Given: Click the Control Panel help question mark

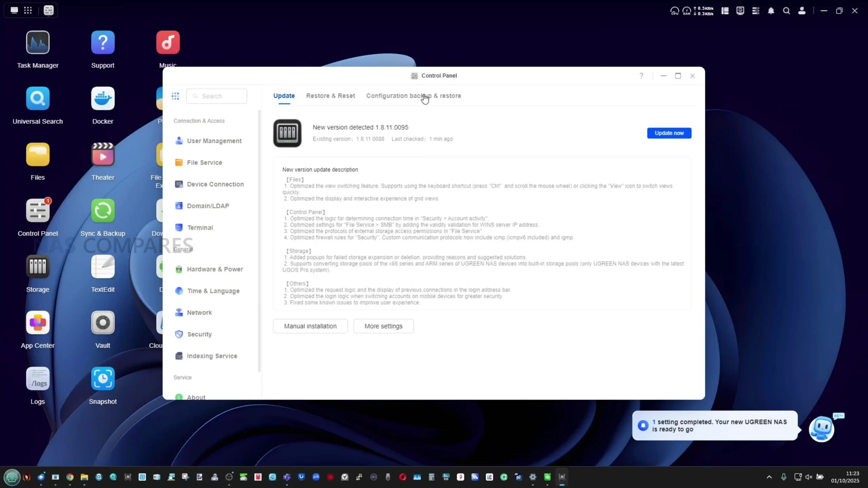Looking at the screenshot, I should pos(641,76).
